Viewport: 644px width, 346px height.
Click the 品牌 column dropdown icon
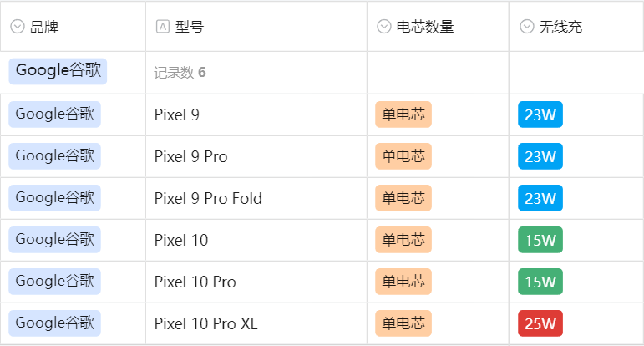click(18, 27)
